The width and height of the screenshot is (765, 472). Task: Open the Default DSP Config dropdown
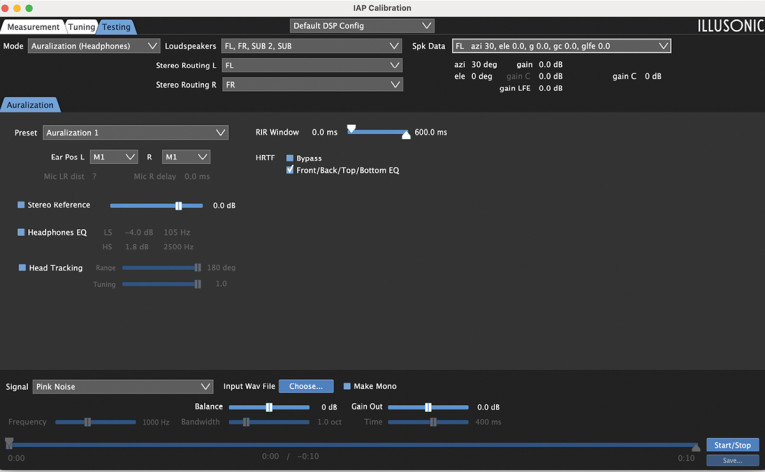(362, 26)
